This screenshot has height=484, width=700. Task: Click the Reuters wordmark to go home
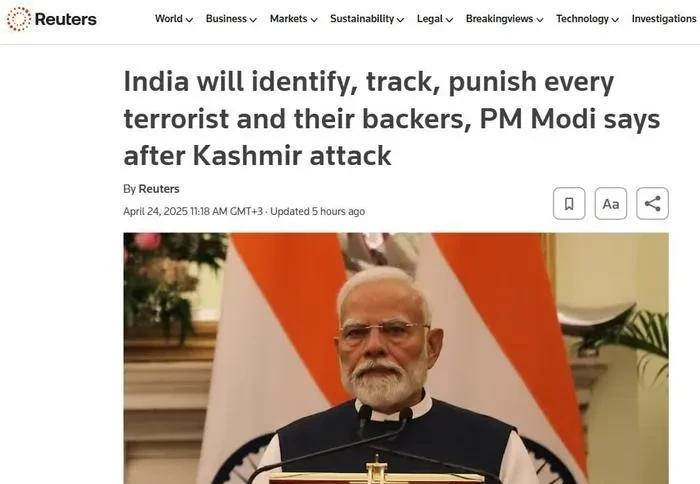(x=66, y=19)
